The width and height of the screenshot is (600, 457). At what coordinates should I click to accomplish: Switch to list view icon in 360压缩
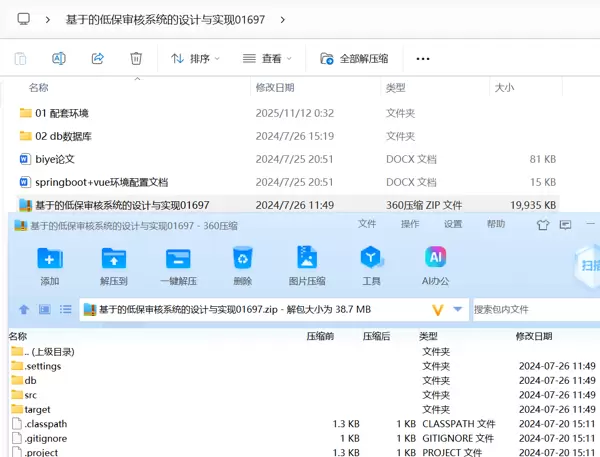coord(66,309)
